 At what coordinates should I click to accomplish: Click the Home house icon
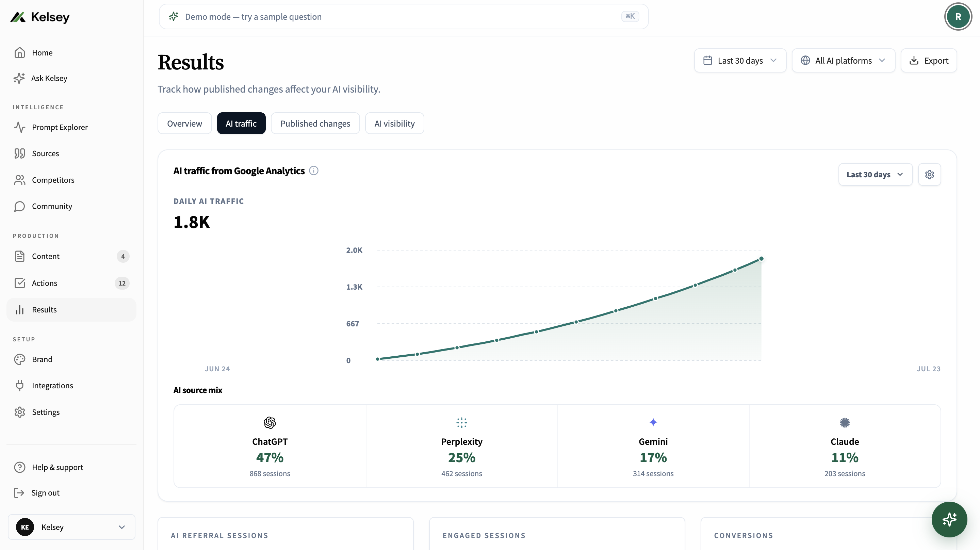19,52
